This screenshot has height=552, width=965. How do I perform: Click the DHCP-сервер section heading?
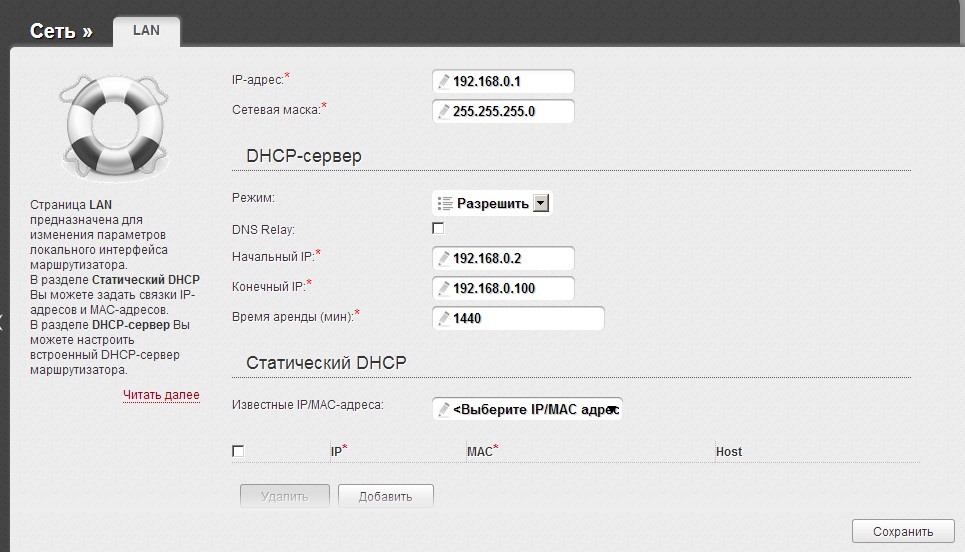click(x=304, y=156)
